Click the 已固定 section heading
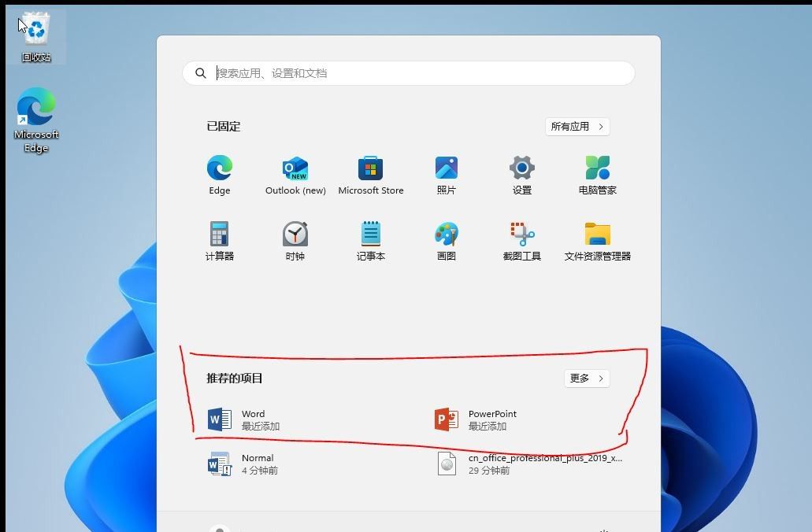This screenshot has width=812, height=532. coord(224,126)
